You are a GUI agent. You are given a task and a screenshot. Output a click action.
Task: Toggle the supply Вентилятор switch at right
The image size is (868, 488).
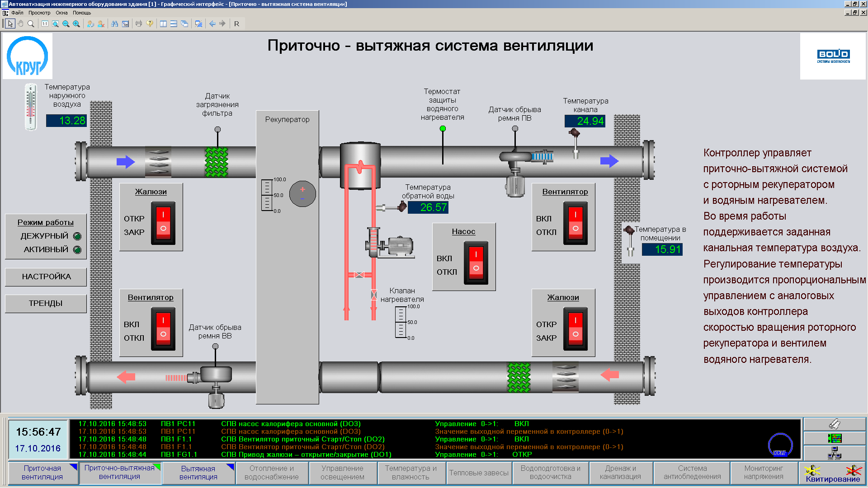575,223
